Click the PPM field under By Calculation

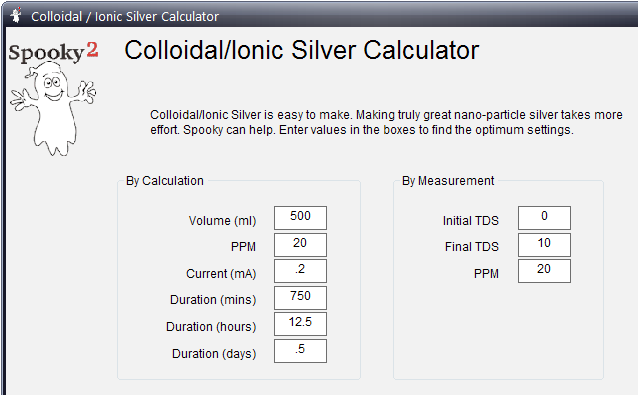coord(300,244)
